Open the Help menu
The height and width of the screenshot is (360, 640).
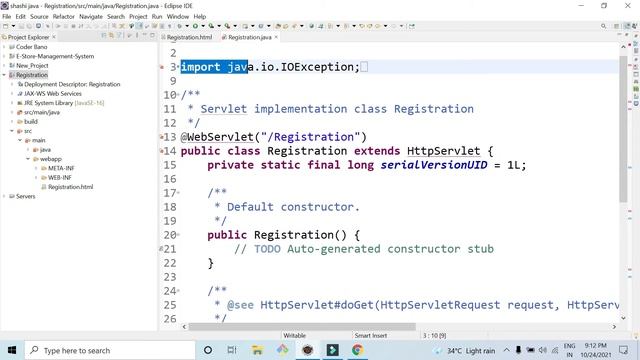pos(200,16)
